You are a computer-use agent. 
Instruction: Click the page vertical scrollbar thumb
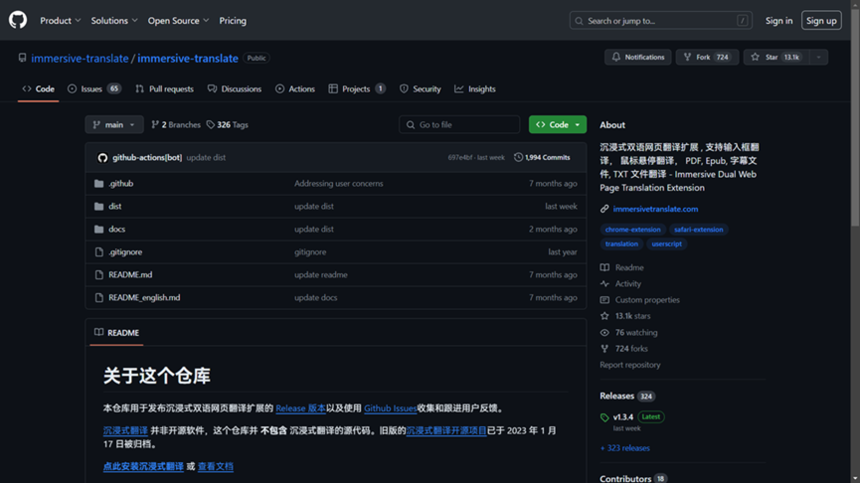point(855,116)
